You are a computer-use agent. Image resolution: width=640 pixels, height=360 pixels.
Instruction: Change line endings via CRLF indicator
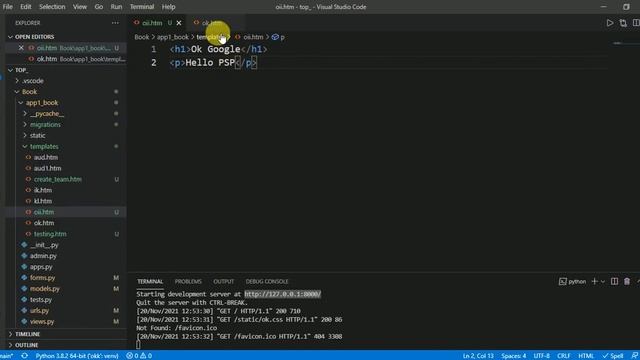(564, 356)
